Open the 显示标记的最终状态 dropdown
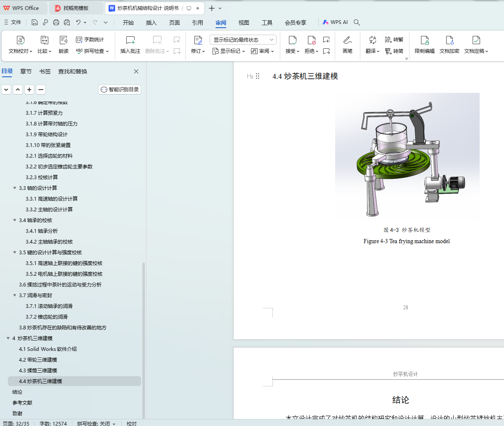The height and width of the screenshot is (426, 504). pyautogui.click(x=243, y=40)
